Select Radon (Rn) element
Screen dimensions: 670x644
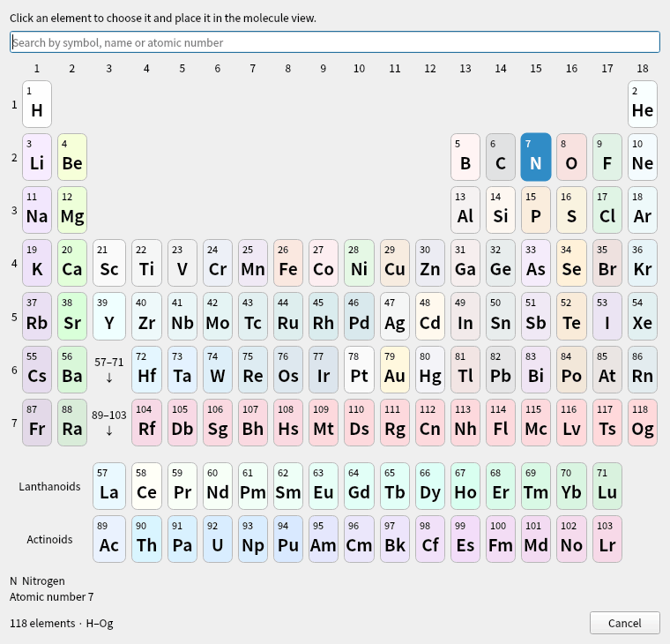coord(643,370)
